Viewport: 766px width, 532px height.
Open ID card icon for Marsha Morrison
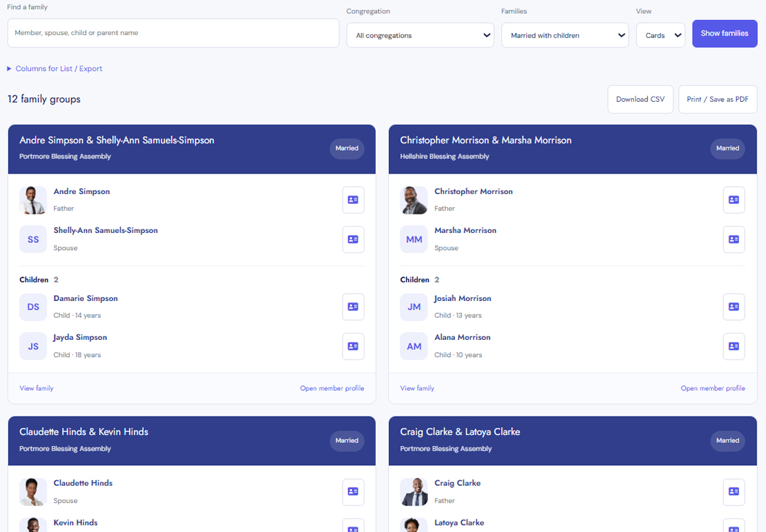click(x=734, y=240)
